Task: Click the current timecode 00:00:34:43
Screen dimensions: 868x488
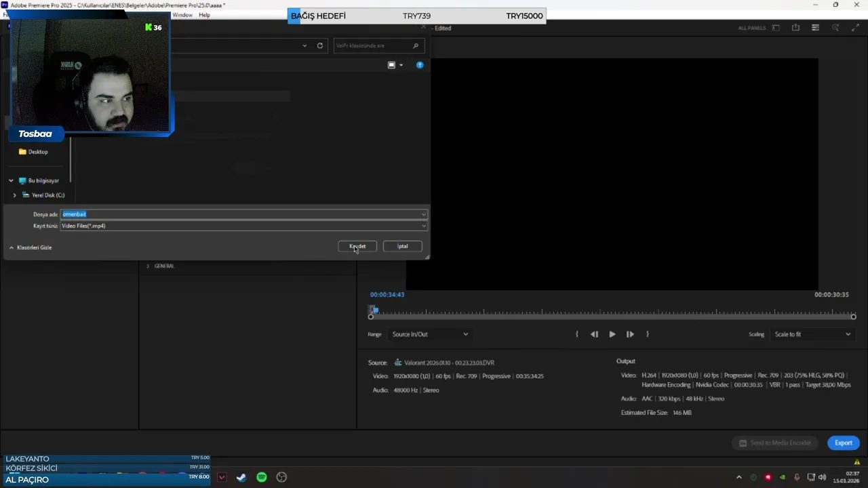Action: click(x=387, y=295)
